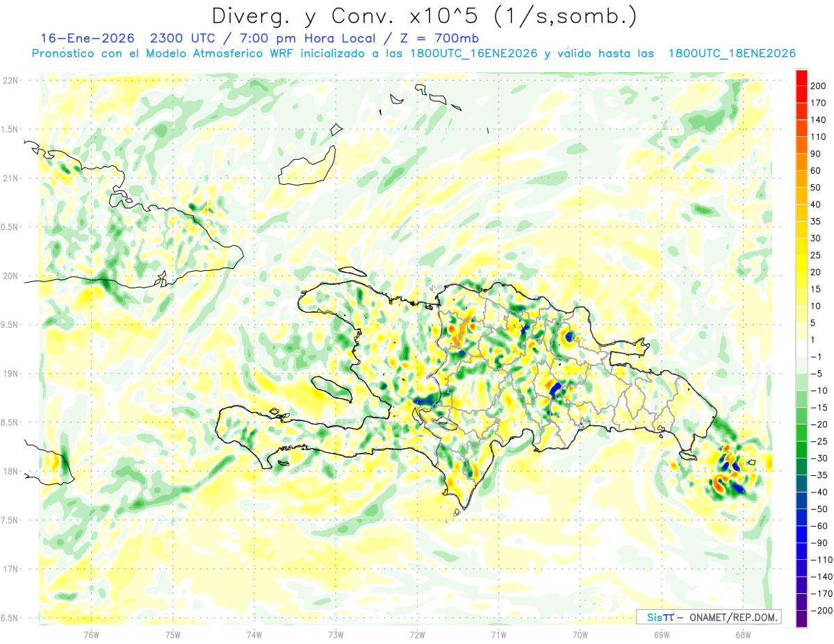Image resolution: width=834 pixels, height=644 pixels.
Task: Click the dark purple swatch below -200
Action: (801, 618)
